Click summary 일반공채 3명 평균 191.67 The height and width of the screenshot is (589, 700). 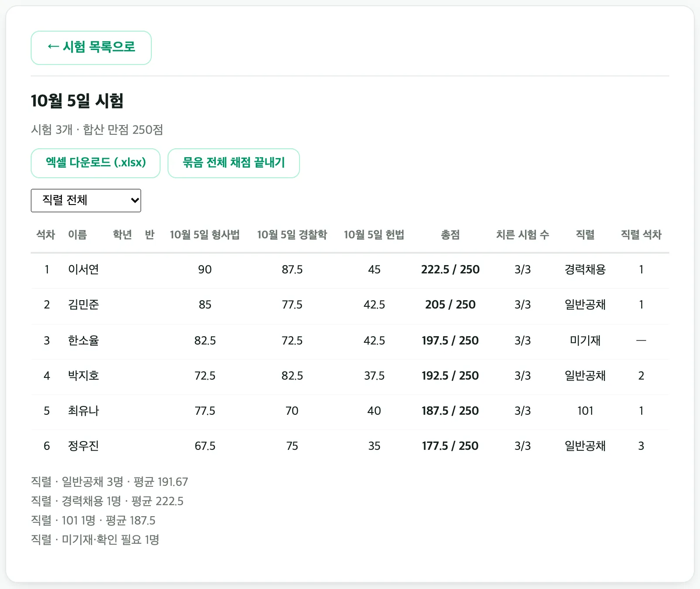110,482
